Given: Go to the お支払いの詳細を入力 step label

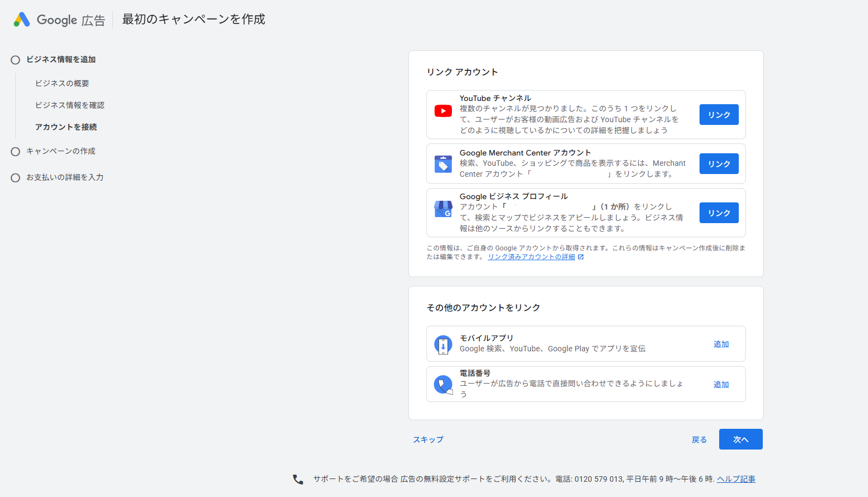Looking at the screenshot, I should pos(65,177).
